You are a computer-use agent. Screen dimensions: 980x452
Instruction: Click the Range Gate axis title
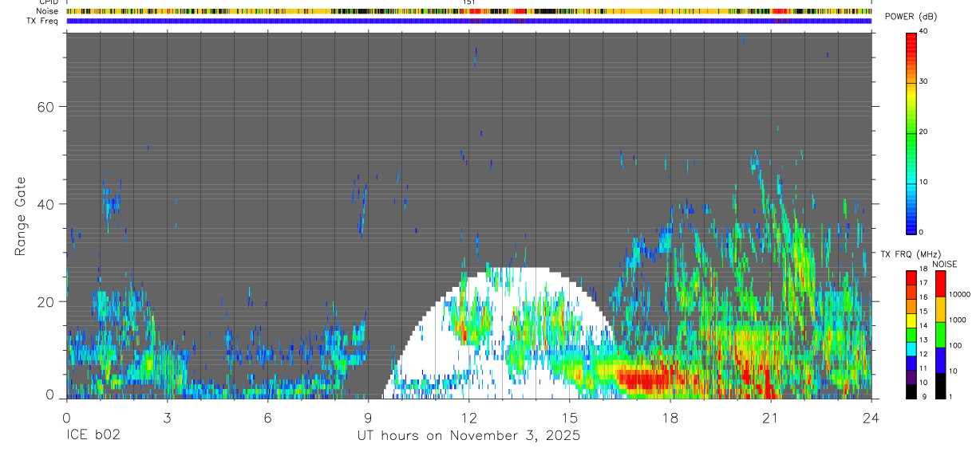coord(21,216)
